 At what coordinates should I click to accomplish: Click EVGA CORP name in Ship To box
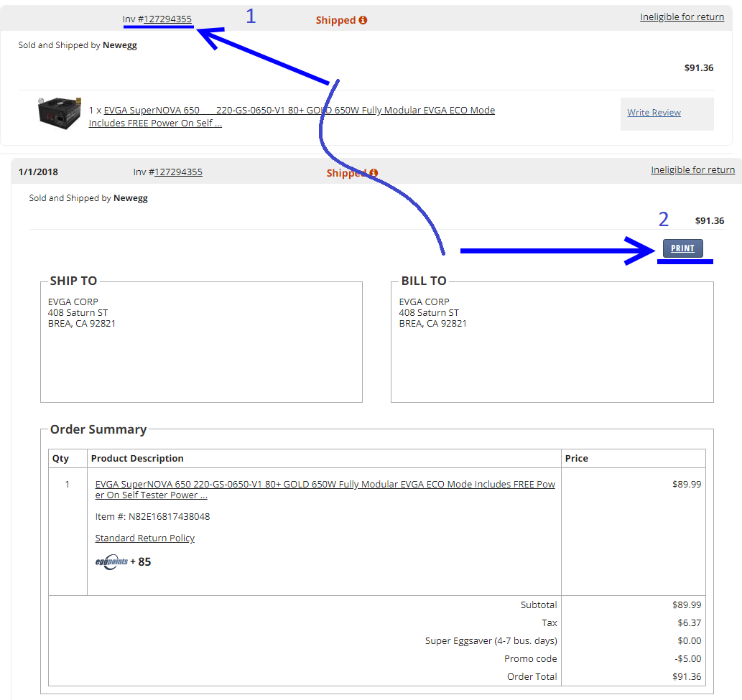click(73, 302)
